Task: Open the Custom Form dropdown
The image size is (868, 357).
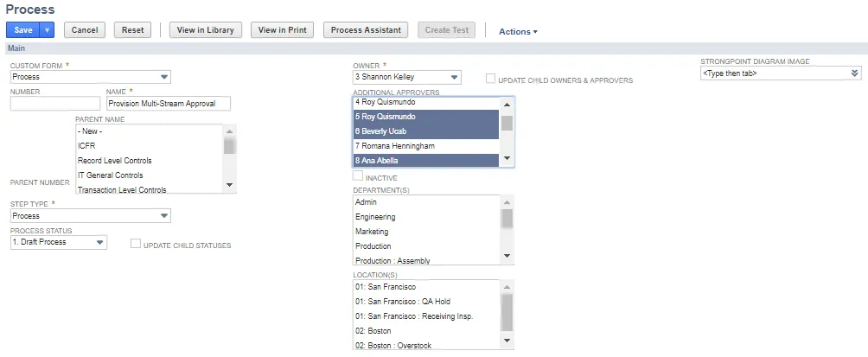Action: [x=91, y=77]
